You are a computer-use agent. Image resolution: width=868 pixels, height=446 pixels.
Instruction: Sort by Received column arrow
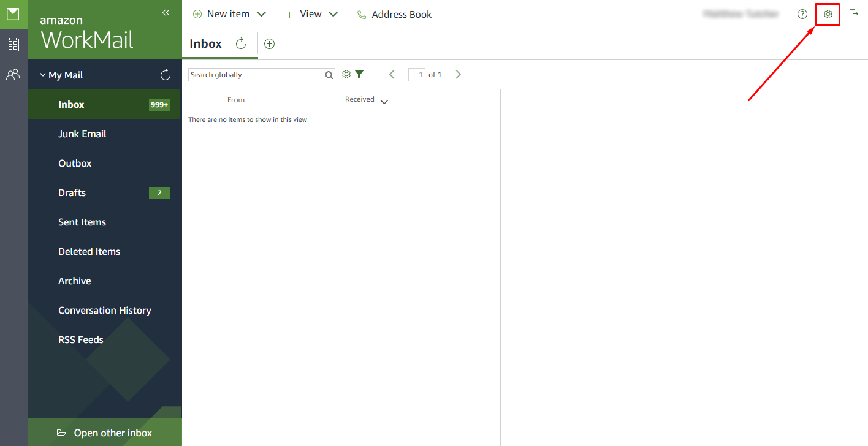click(384, 102)
